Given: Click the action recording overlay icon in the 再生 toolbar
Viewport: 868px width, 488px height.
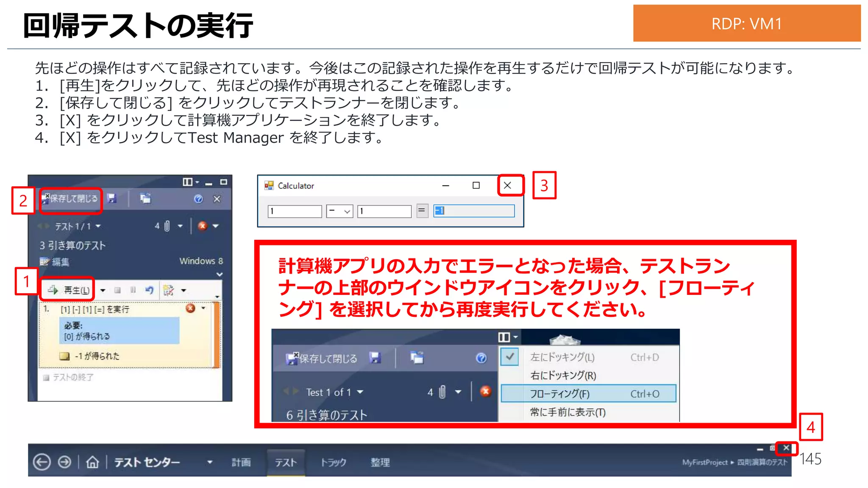Looking at the screenshot, I should point(169,290).
